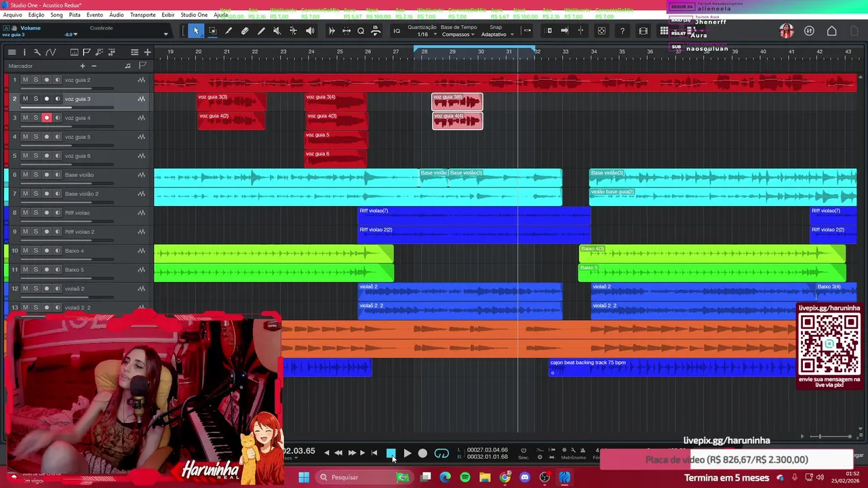Image resolution: width=868 pixels, height=488 pixels.
Task: Mute the voz guia 2 track
Action: 25,80
